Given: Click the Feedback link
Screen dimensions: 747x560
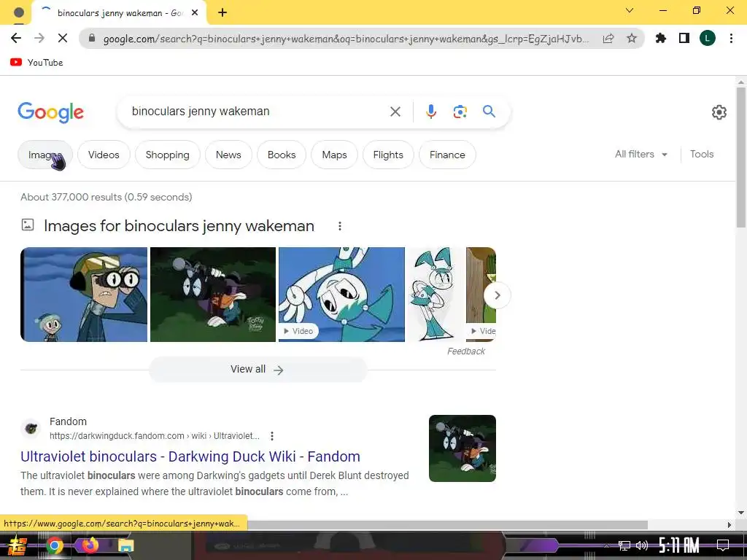Looking at the screenshot, I should tap(466, 351).
